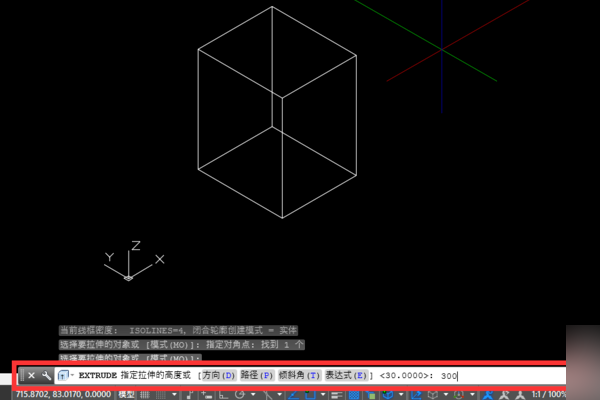Toggle gizmo display icon
600x400 pixels.
click(459, 395)
